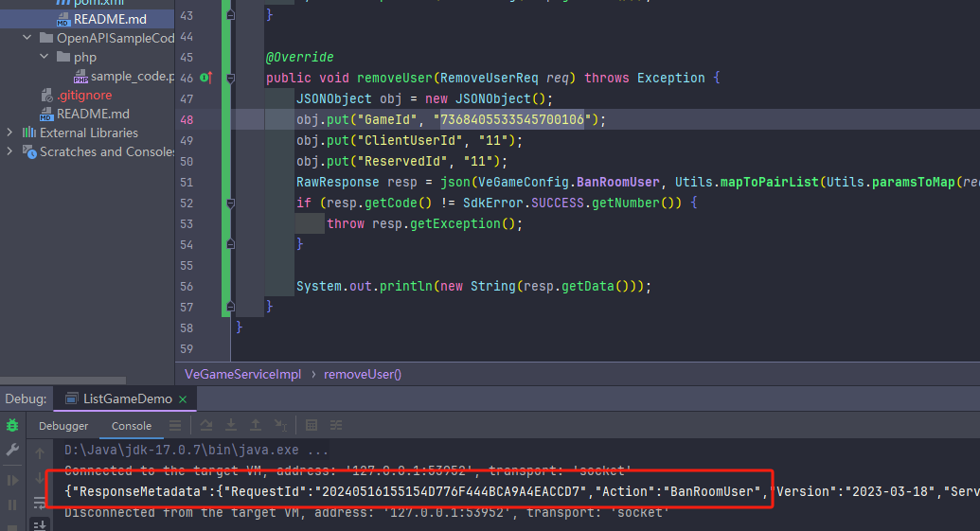Expand Scratches and Consoles node
Image resolution: width=980 pixels, height=531 pixels.
(9, 151)
